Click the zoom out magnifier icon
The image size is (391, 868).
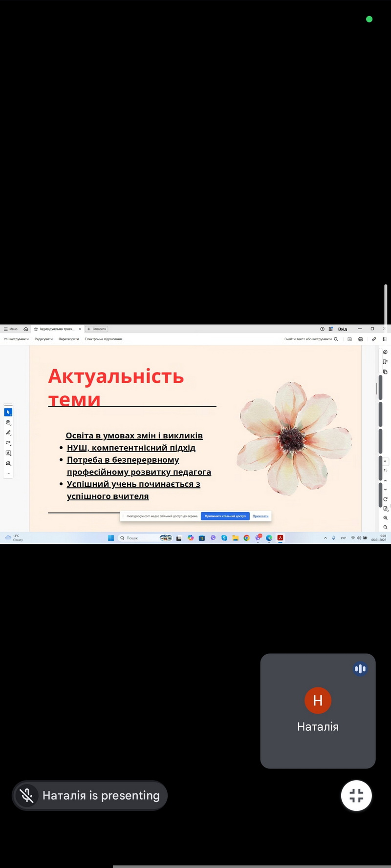point(385,527)
